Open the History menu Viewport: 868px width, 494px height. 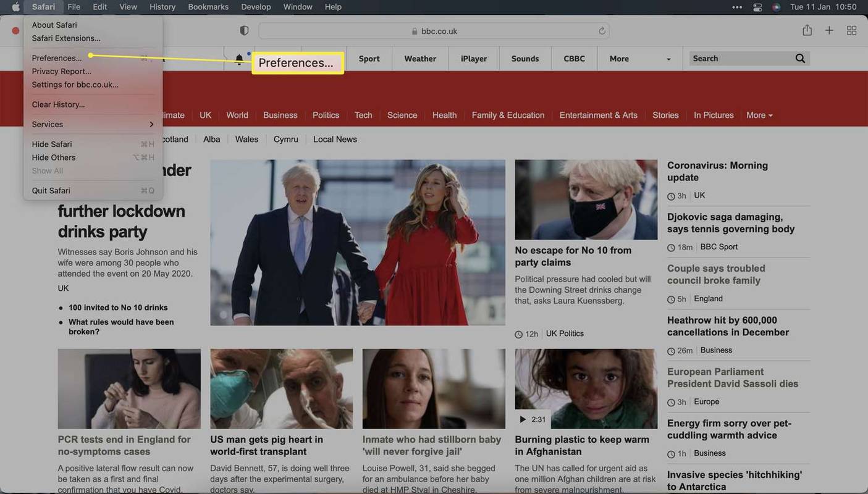coord(162,7)
